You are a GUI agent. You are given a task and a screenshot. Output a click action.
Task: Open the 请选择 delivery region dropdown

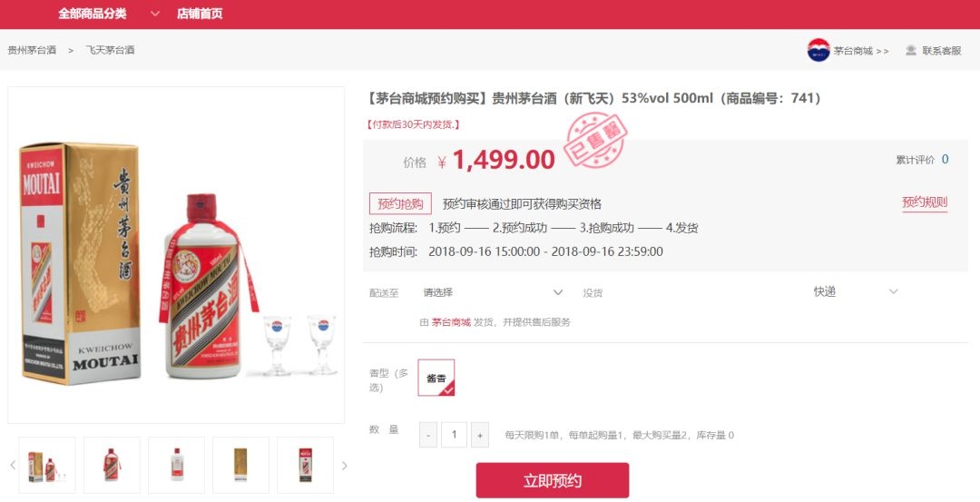click(493, 292)
